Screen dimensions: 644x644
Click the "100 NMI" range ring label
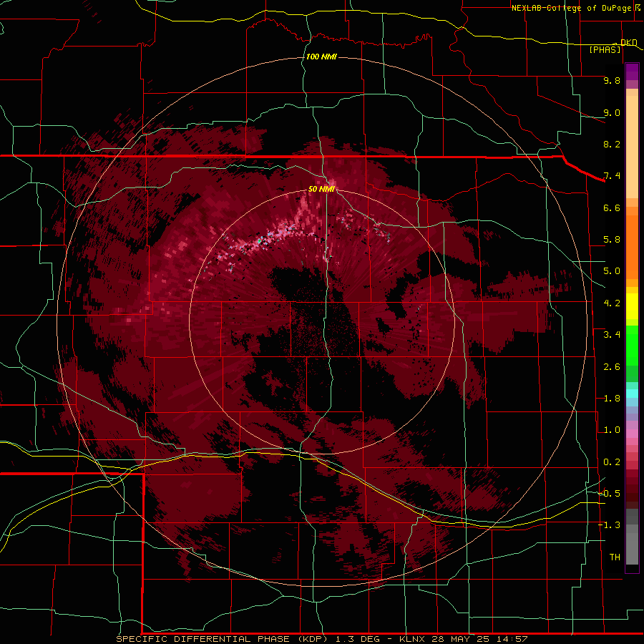click(x=321, y=57)
